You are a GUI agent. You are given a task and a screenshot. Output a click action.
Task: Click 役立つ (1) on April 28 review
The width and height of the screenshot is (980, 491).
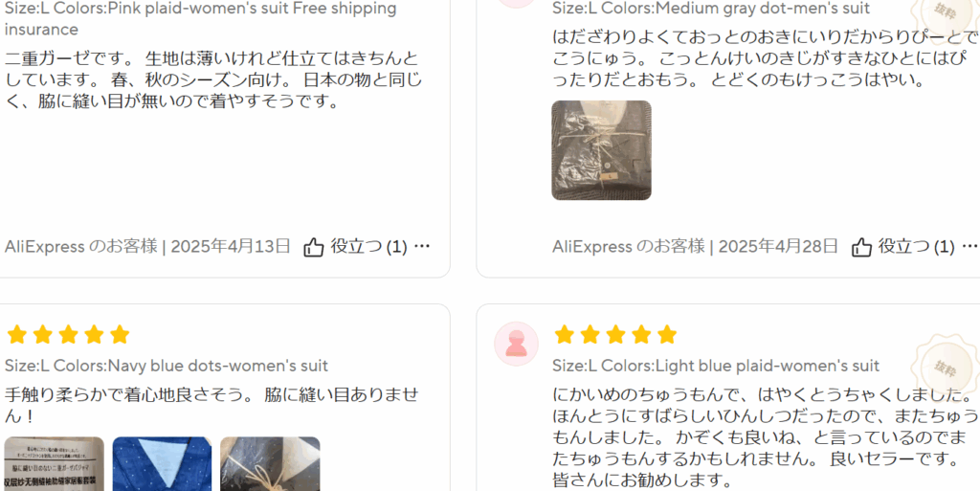[916, 247]
